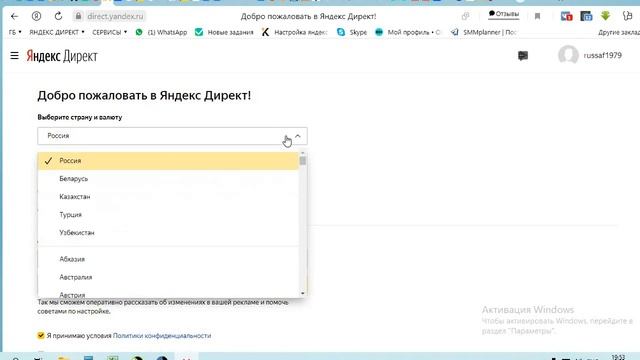The image size is (640, 360).
Task: Select Турция in the country list
Action: pyautogui.click(x=168, y=215)
